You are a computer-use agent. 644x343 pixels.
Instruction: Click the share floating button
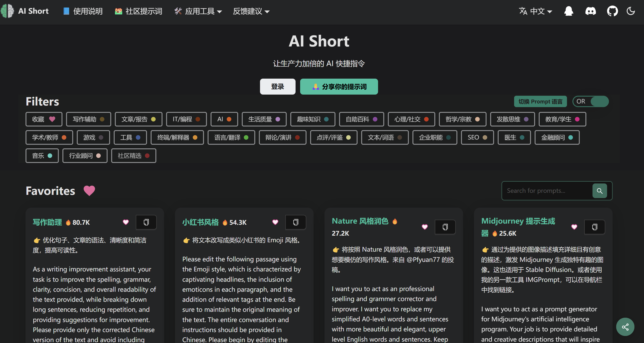tap(625, 327)
